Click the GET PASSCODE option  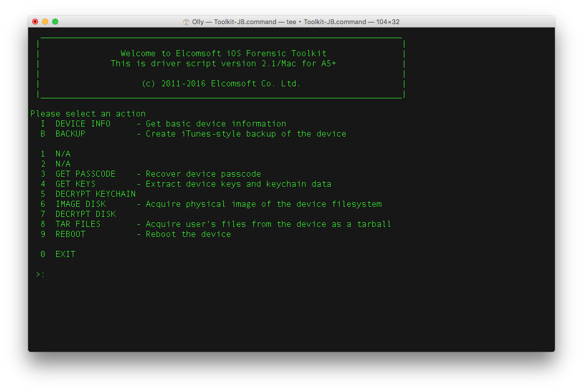(x=85, y=174)
